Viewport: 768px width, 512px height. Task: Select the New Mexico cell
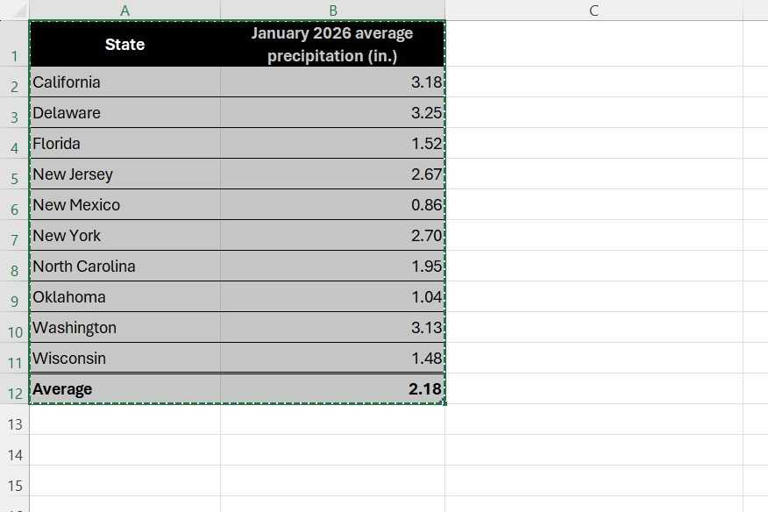pyautogui.click(x=125, y=205)
